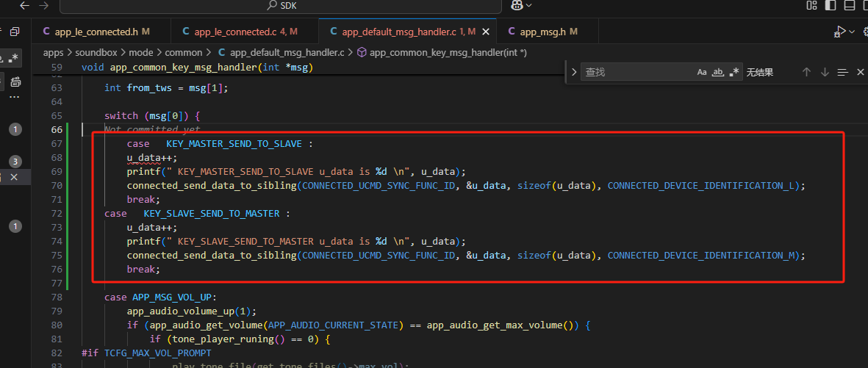Screen dimensions: 868x368
Task: Click sticky header void app_common_key_msg_handler
Action: pyautogui.click(x=197, y=68)
